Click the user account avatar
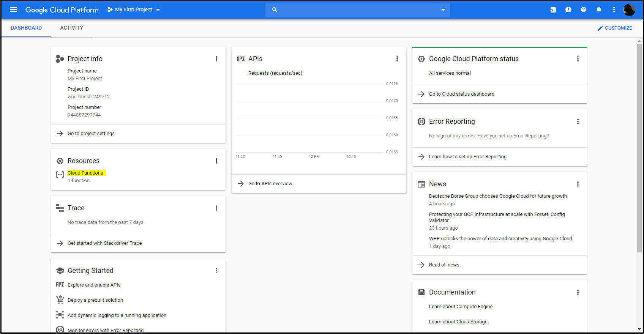This screenshot has height=334, width=644. click(x=629, y=10)
